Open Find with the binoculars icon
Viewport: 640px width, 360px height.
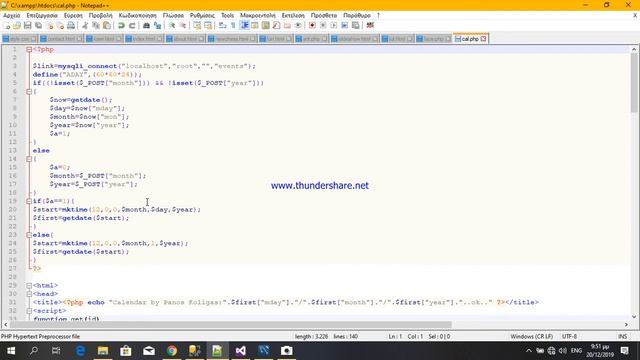point(147,25)
